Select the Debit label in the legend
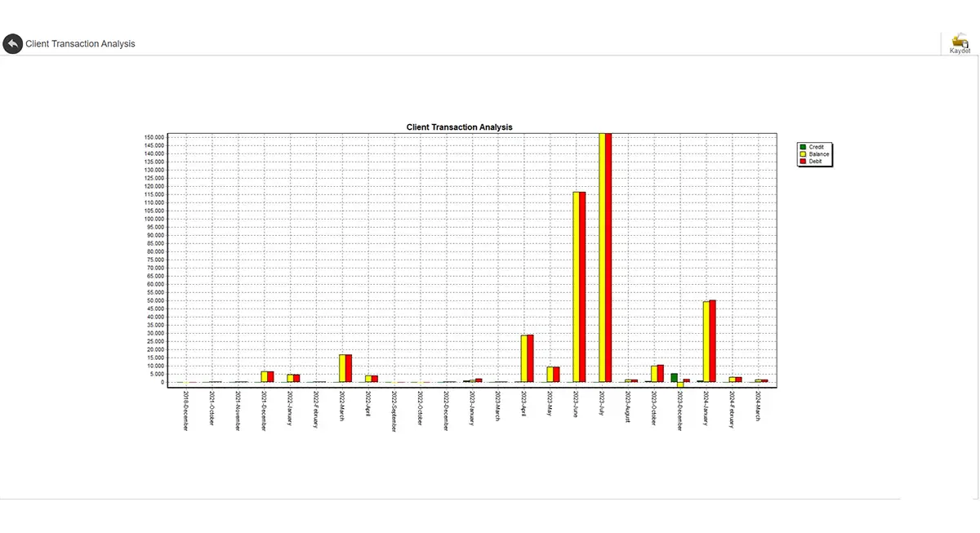This screenshot has height=533, width=980. tap(815, 162)
